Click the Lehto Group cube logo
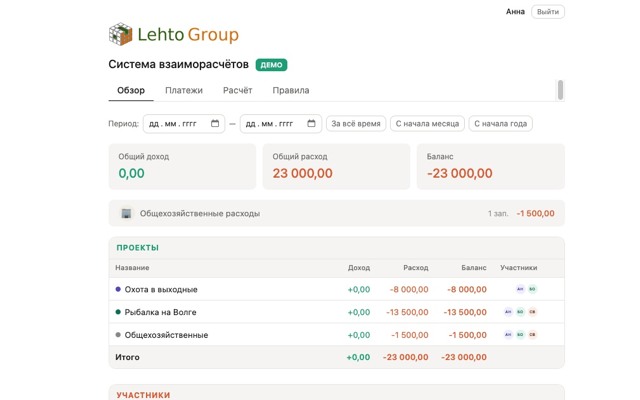Screen dimensions: 640x400 point(120,34)
